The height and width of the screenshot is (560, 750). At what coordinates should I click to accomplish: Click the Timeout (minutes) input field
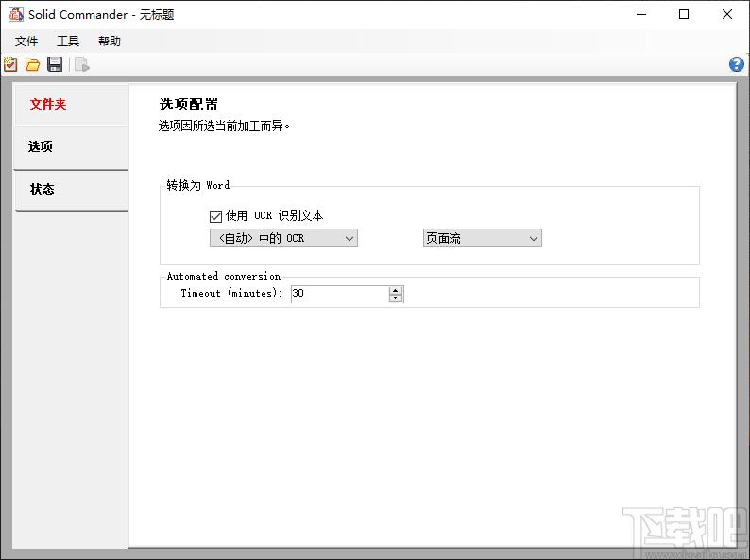click(x=341, y=294)
